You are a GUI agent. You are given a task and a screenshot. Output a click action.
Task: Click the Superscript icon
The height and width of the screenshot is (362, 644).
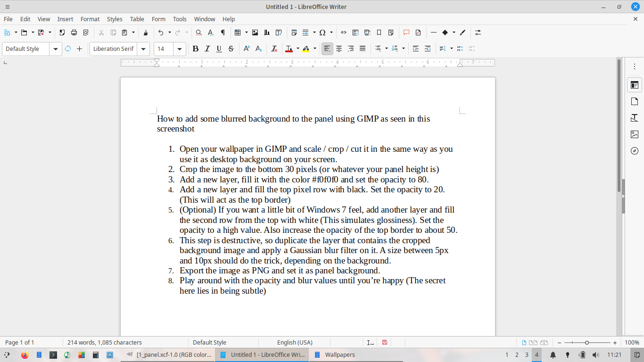click(x=247, y=49)
